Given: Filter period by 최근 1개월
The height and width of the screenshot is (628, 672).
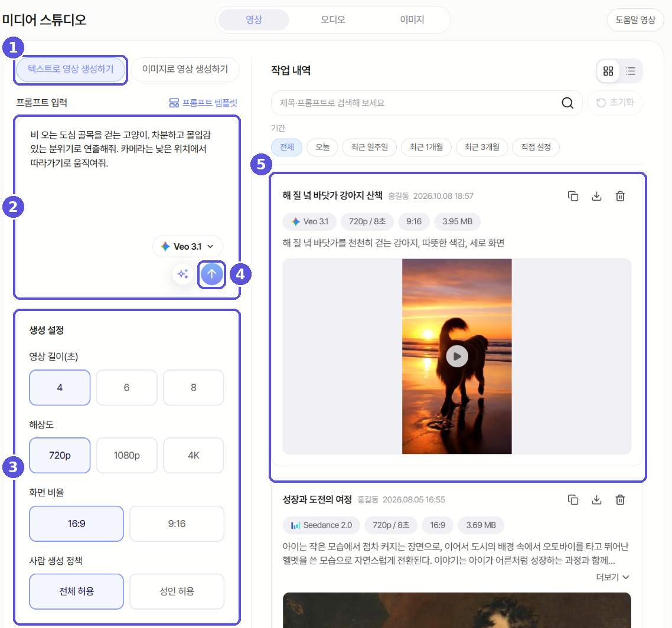Looking at the screenshot, I should tap(426, 147).
